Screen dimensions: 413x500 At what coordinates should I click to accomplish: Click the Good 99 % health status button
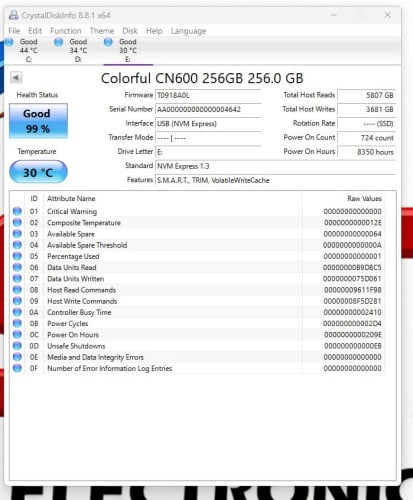38,121
